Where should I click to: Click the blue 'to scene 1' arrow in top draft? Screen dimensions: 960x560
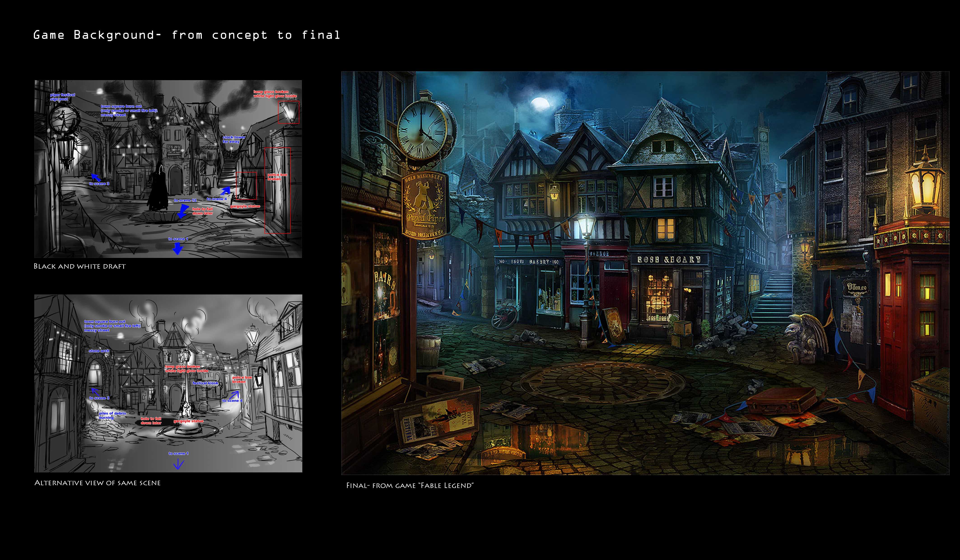177,248
